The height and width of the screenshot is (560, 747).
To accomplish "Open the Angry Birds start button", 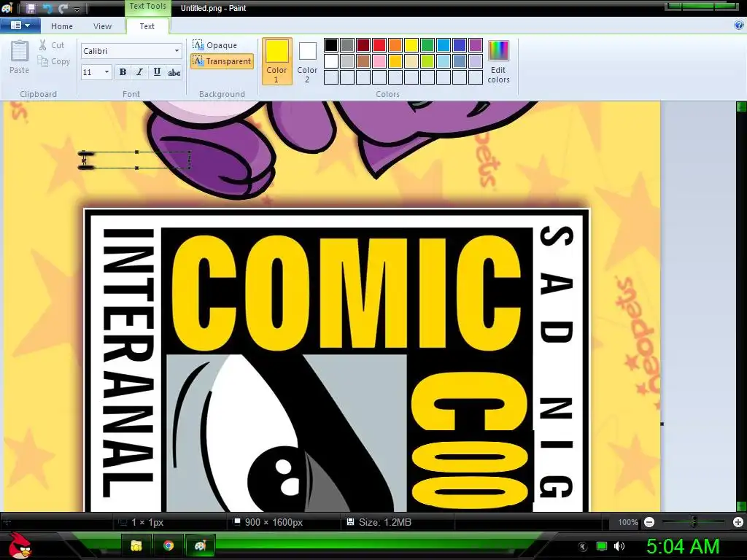I will (x=21, y=545).
